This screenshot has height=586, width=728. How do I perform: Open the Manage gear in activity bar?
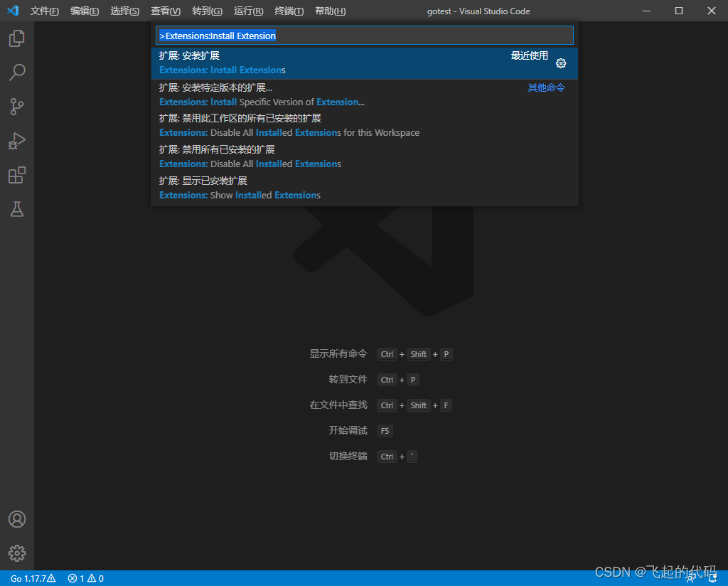pos(17,553)
